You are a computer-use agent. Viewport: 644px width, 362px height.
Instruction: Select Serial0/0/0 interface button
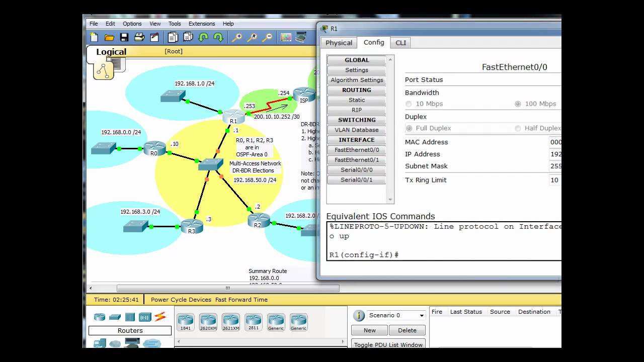tap(357, 170)
